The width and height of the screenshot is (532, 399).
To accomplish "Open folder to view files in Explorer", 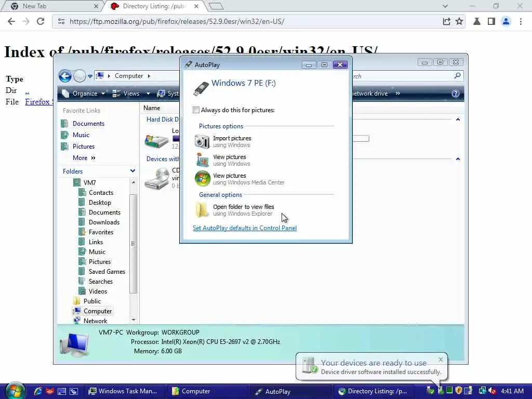I will (x=235, y=210).
